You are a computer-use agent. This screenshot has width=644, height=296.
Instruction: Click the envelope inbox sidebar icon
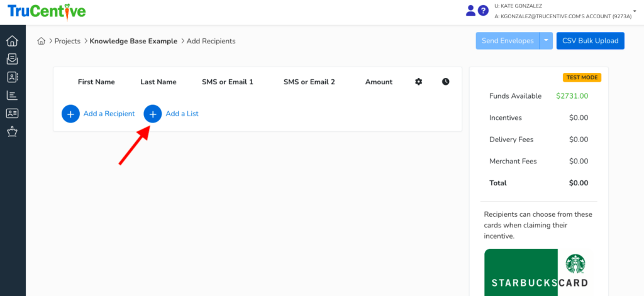(x=12, y=59)
